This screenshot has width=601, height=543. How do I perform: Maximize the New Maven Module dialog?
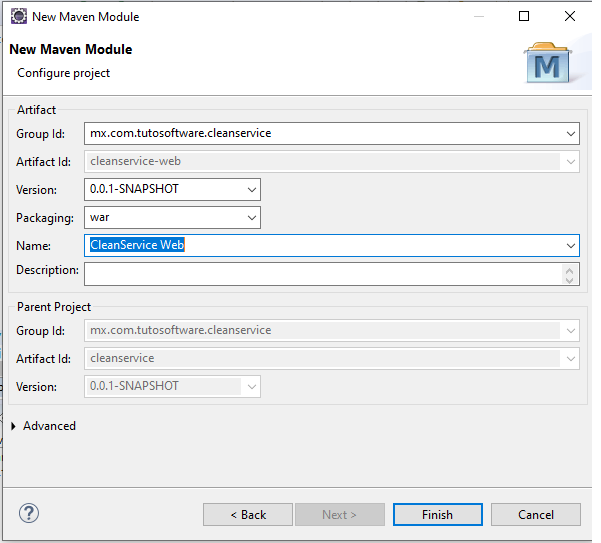[524, 16]
